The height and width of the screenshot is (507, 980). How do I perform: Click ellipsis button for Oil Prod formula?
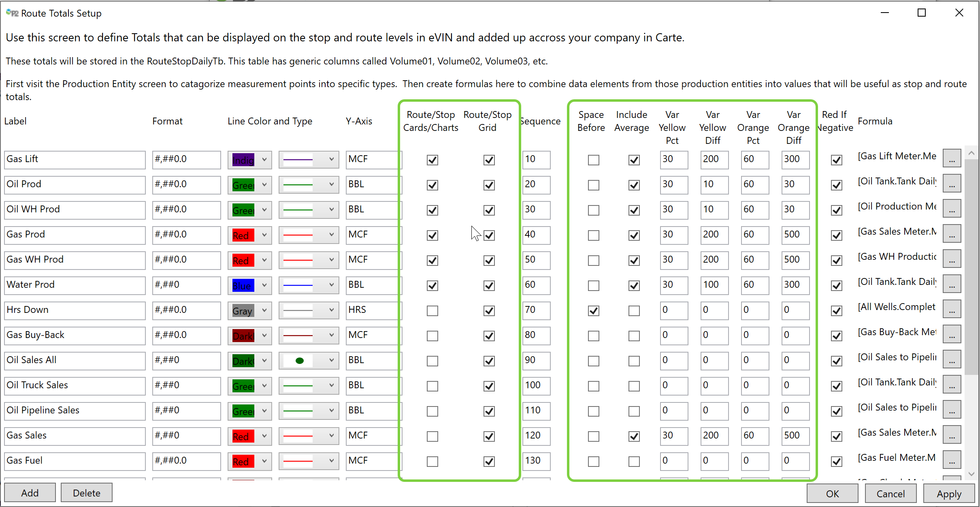tap(952, 184)
